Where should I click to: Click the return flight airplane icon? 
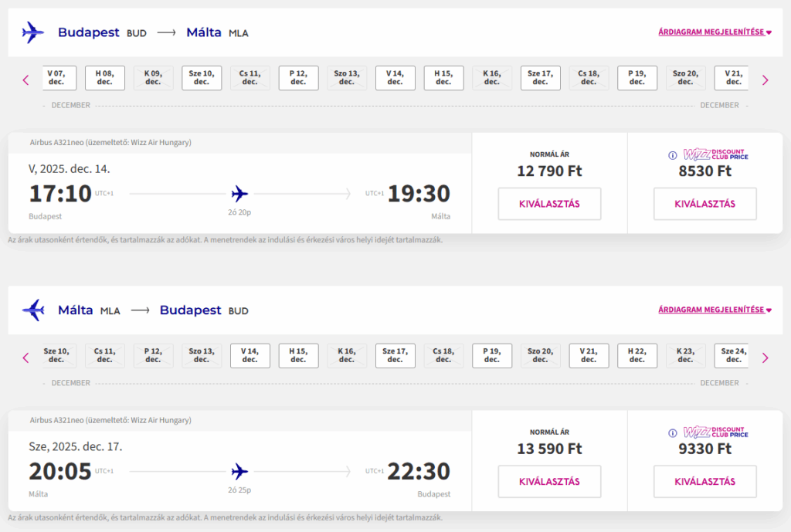32,310
